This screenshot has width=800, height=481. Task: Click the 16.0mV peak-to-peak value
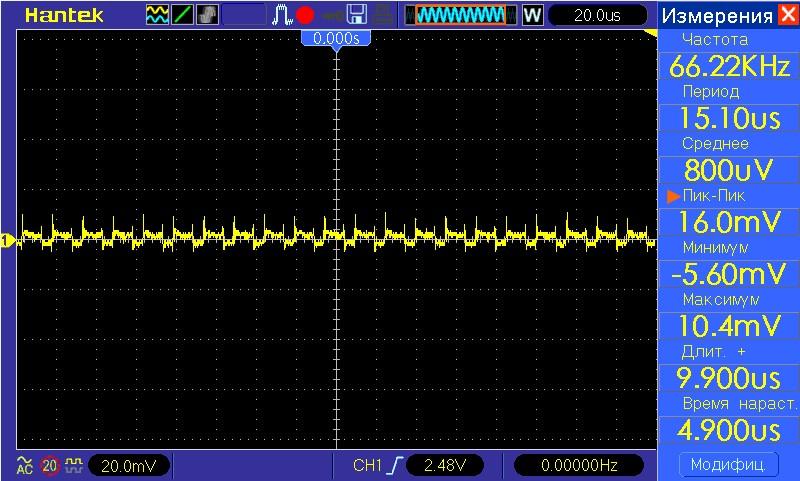click(729, 222)
